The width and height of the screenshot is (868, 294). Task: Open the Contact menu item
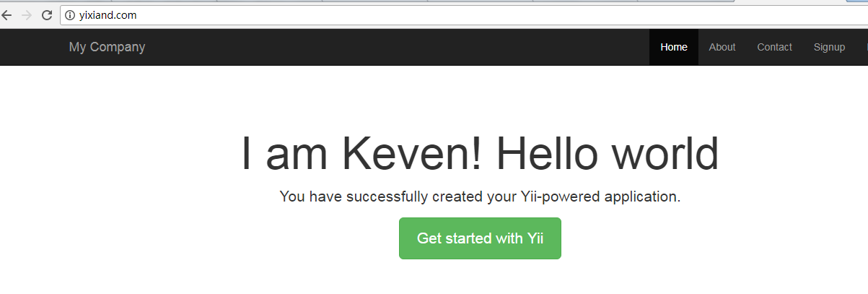point(774,47)
